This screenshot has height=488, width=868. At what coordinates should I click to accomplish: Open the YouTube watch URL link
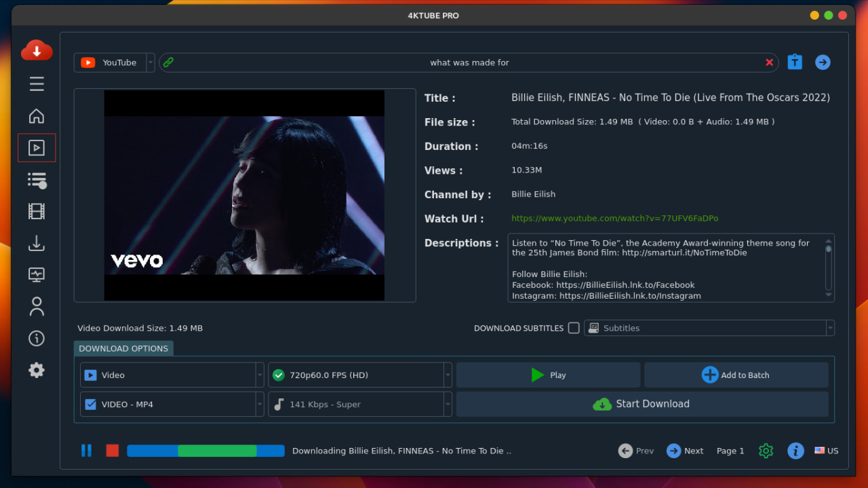click(614, 219)
